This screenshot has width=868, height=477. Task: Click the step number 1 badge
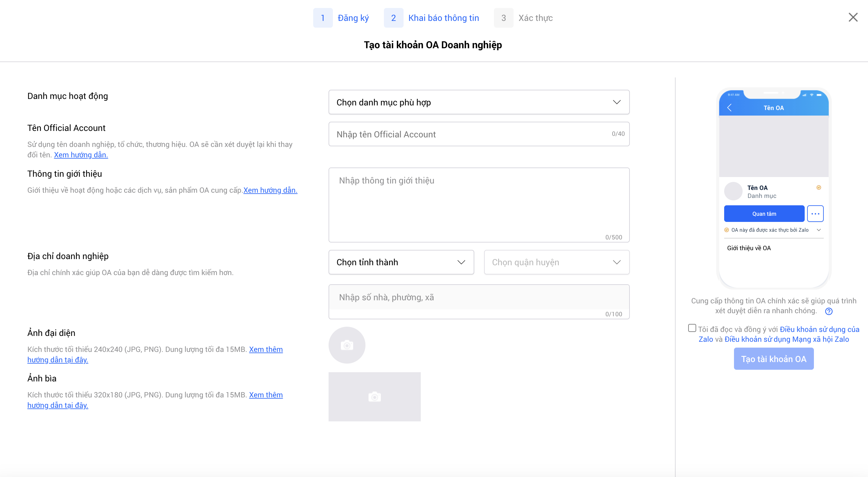pyautogui.click(x=322, y=18)
